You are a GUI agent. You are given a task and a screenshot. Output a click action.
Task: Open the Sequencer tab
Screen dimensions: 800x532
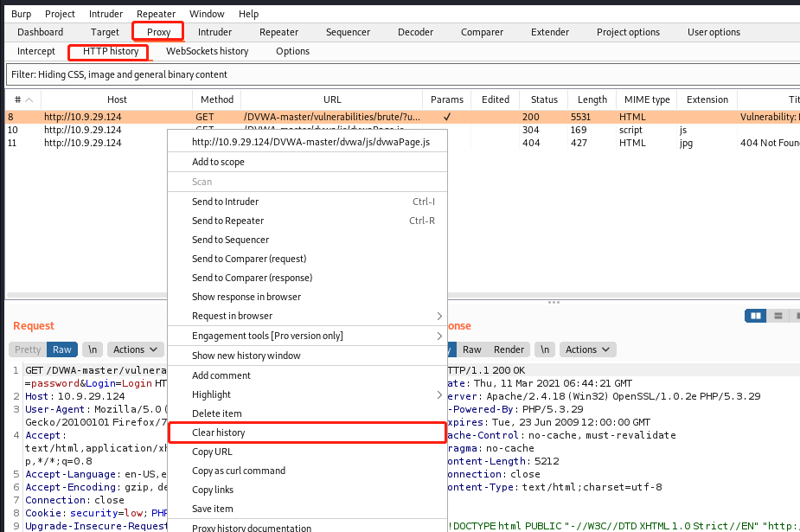pos(348,32)
